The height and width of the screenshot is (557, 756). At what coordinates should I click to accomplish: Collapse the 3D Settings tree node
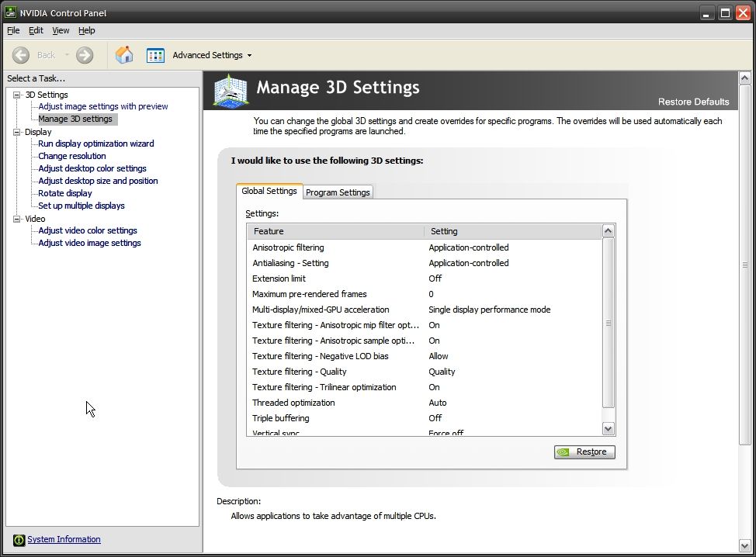tap(16, 95)
